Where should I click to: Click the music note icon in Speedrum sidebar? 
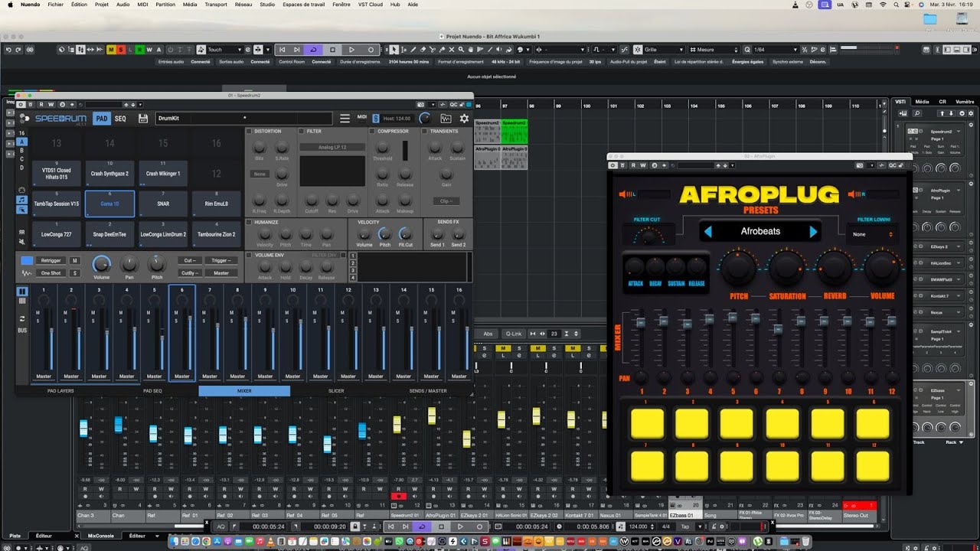22,200
